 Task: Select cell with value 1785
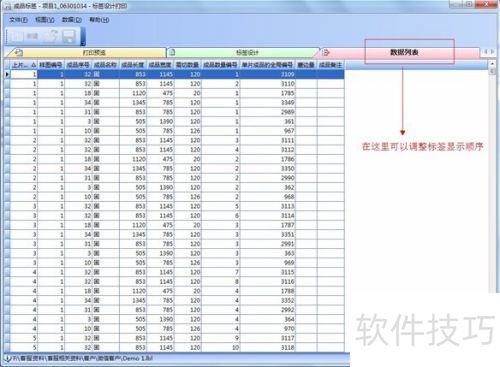click(x=268, y=93)
